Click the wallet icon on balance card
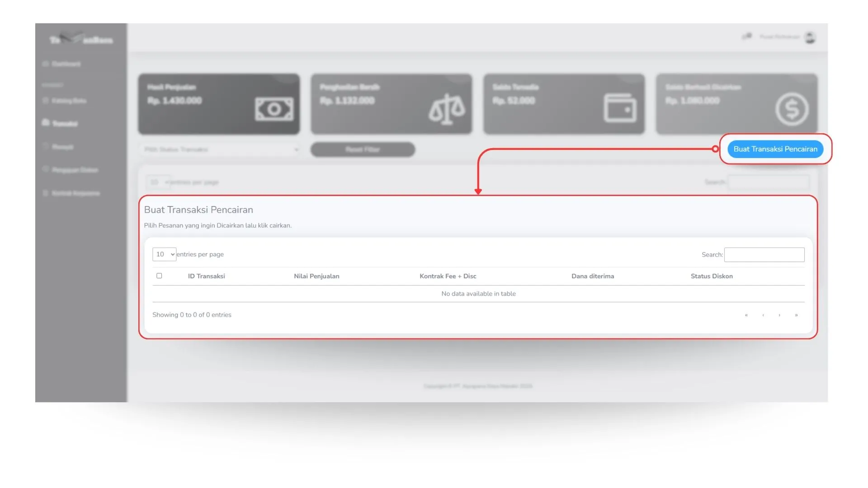This screenshot has width=868, height=488. tap(620, 108)
